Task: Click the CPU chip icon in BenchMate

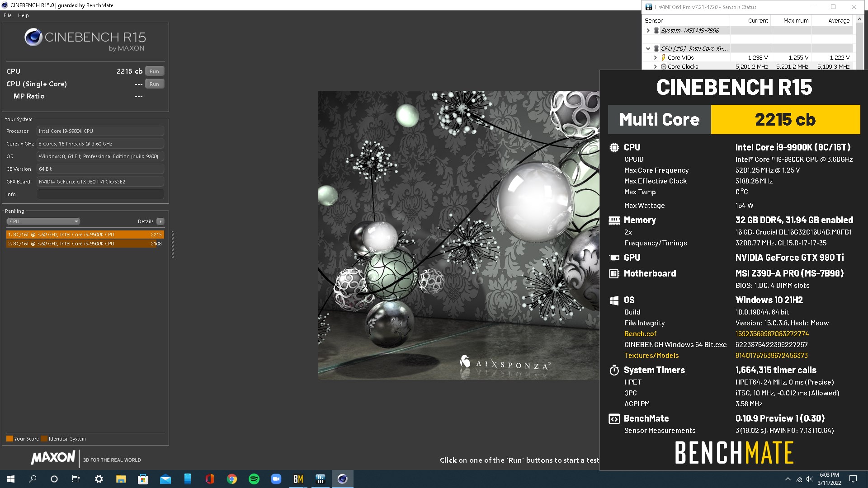Action: [614, 147]
